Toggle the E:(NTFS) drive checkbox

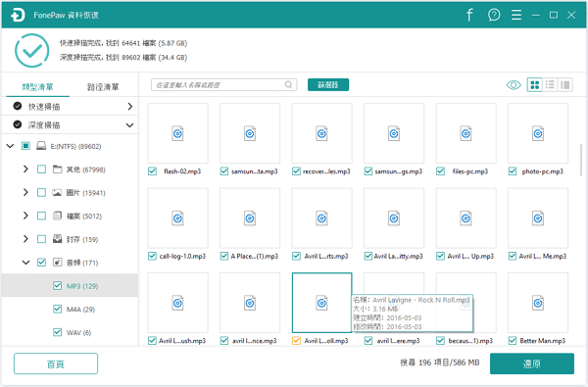pyautogui.click(x=25, y=146)
